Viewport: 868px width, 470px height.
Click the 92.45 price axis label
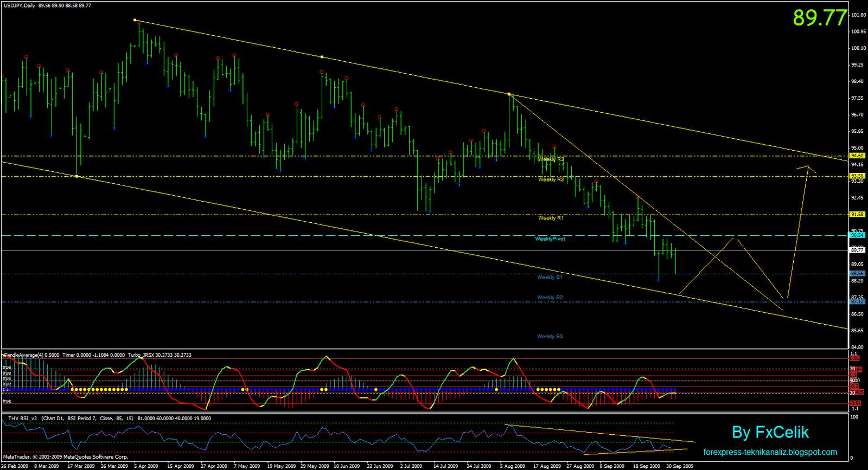click(858, 198)
